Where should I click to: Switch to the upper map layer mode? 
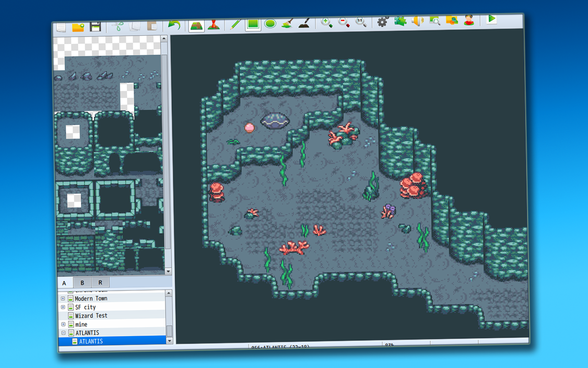214,23
